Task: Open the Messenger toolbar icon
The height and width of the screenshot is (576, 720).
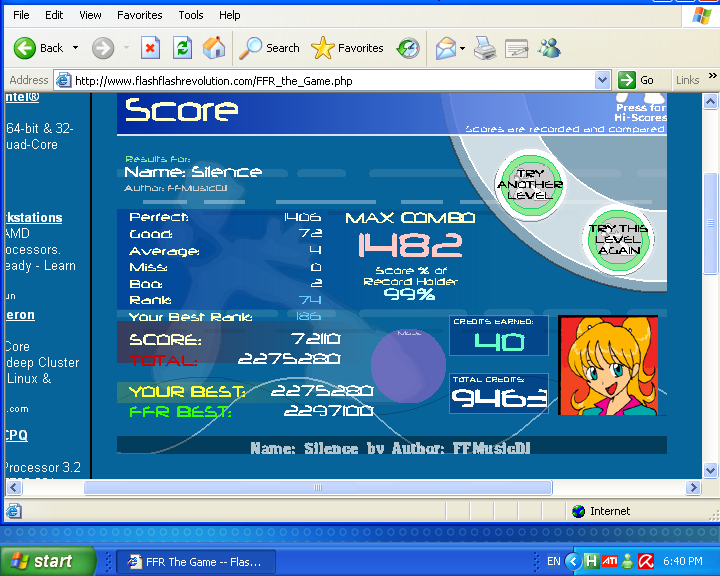Action: (x=549, y=48)
